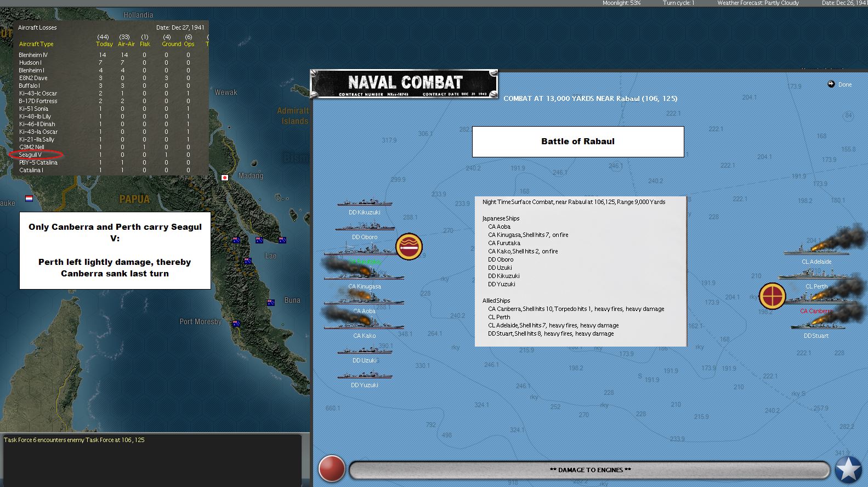Click the CA Kinugasa line in combat report
Image resolution: width=868 pixels, height=487 pixels.
pos(528,235)
